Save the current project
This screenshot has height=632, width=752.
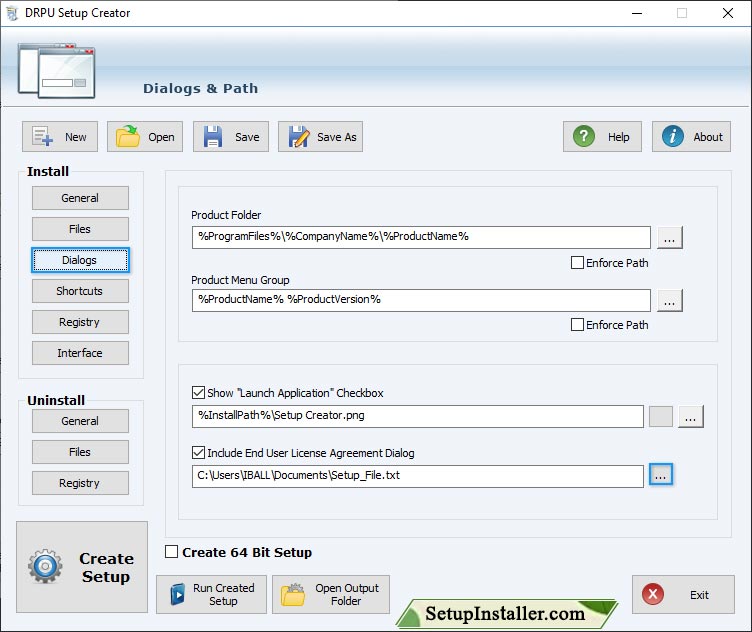(231, 137)
